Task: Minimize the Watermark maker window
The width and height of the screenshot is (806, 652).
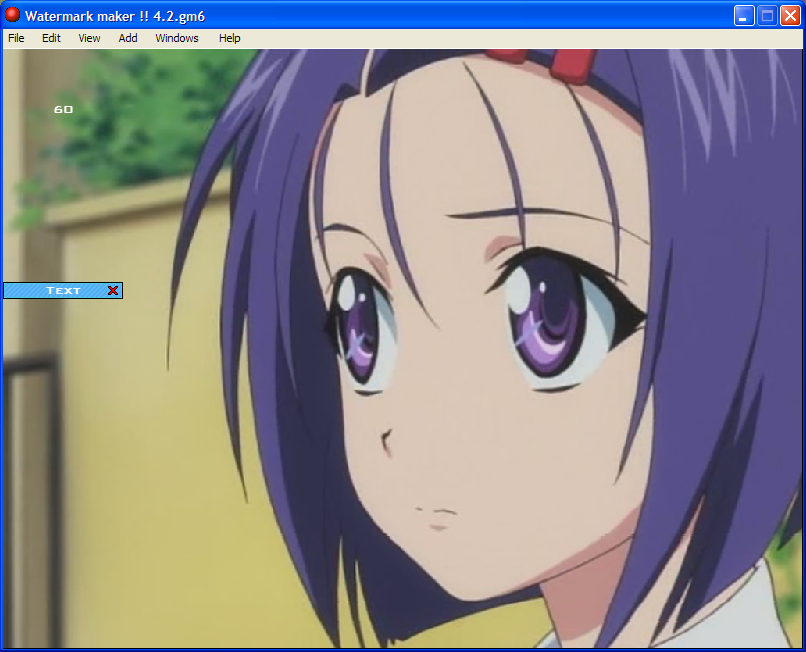Action: (743, 16)
